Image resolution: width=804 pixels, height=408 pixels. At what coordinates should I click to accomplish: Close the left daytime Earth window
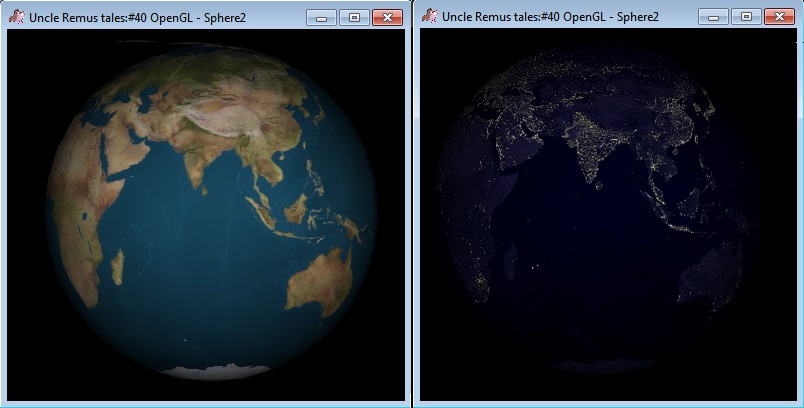pyautogui.click(x=386, y=17)
